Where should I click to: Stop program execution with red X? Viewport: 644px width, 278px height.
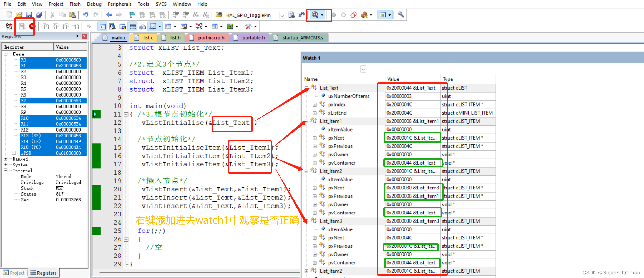click(32, 27)
